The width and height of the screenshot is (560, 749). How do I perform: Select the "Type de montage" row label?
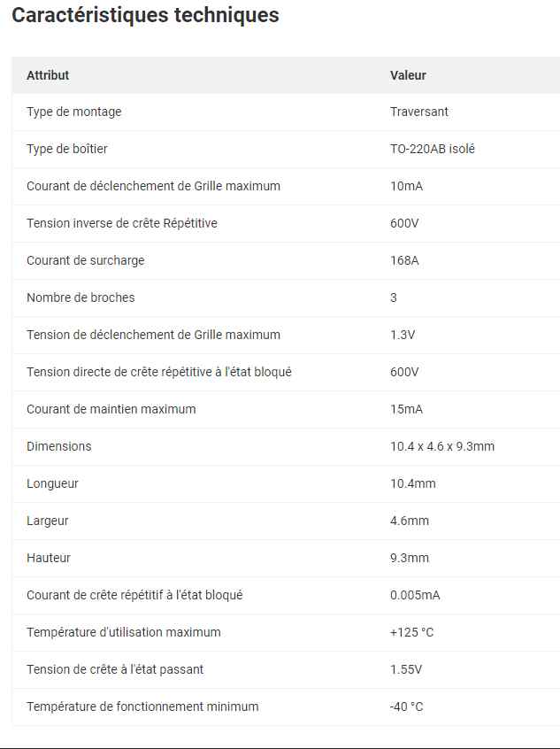click(x=74, y=112)
